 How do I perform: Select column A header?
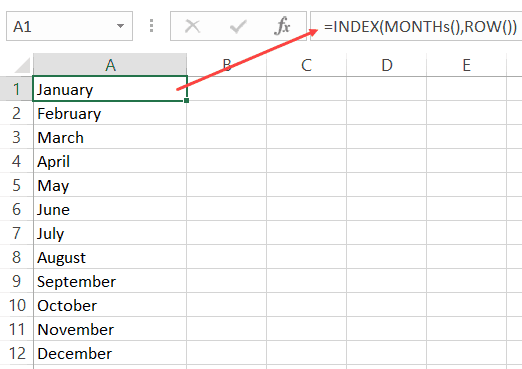pyautogui.click(x=110, y=65)
